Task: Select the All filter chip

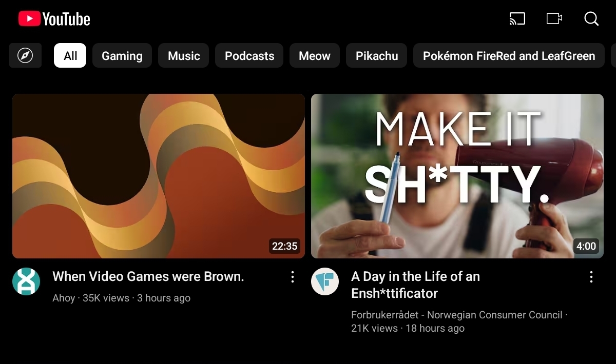Action: [70, 55]
